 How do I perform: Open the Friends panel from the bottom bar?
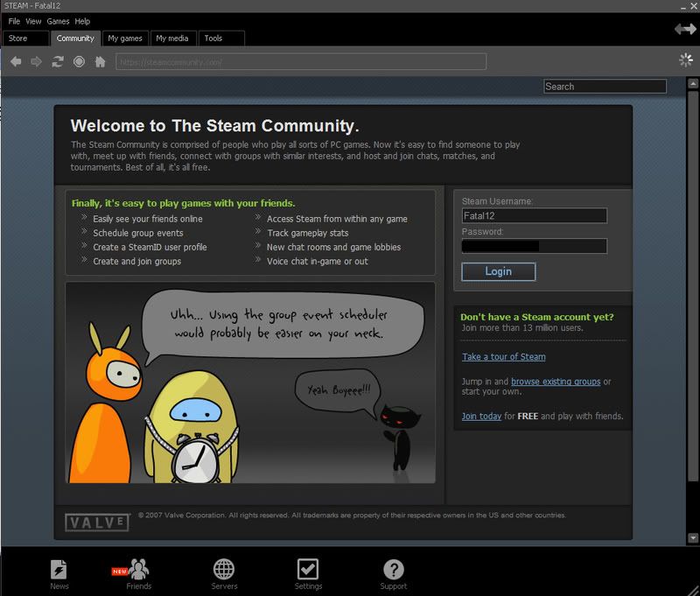[138, 568]
